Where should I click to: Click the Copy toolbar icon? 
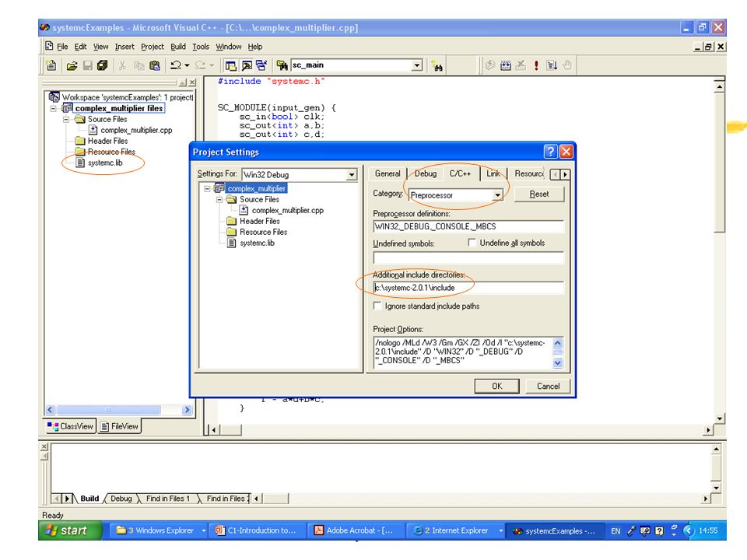point(139,65)
